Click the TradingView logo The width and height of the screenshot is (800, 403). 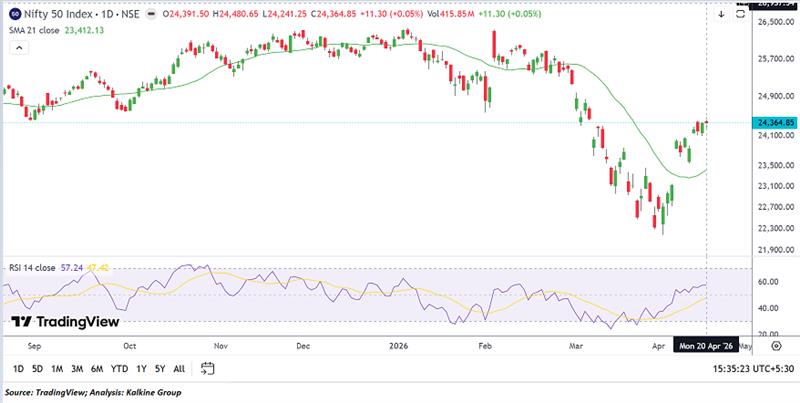[65, 322]
